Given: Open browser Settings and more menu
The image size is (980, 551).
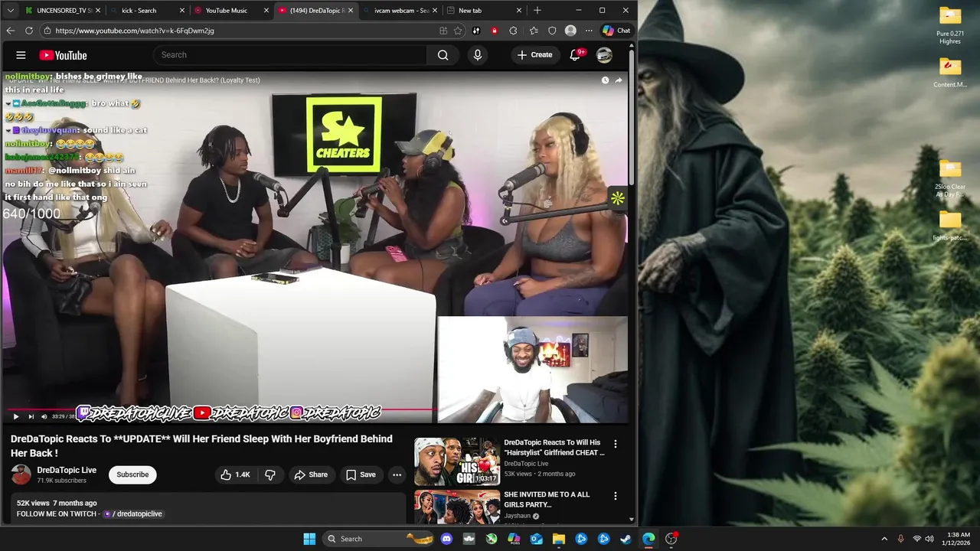Looking at the screenshot, I should tap(589, 31).
